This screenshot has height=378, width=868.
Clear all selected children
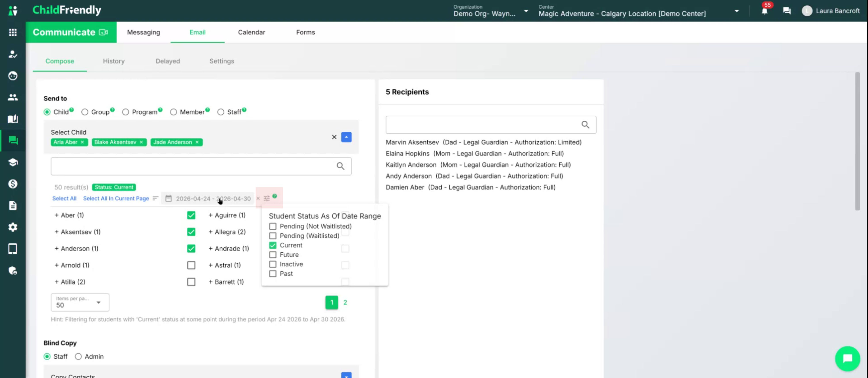click(334, 137)
